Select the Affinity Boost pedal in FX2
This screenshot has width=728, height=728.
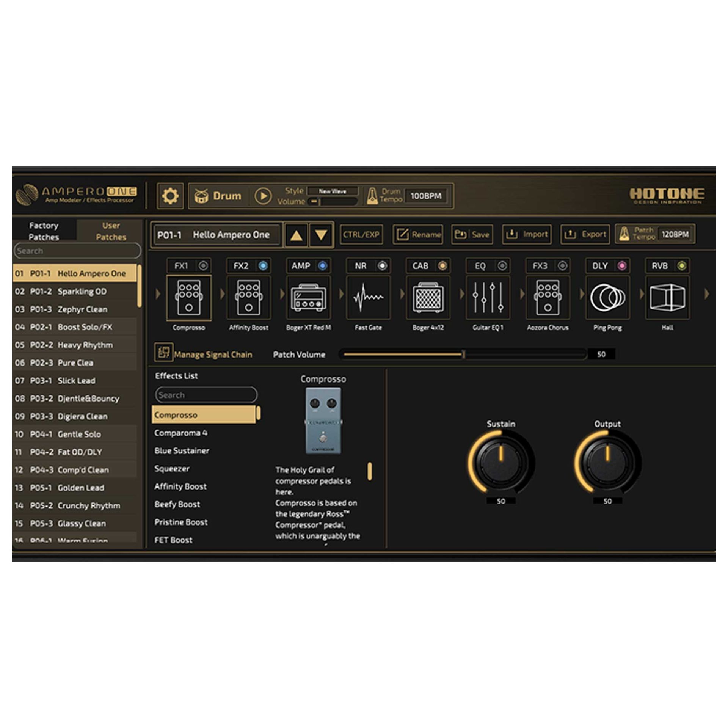249,298
